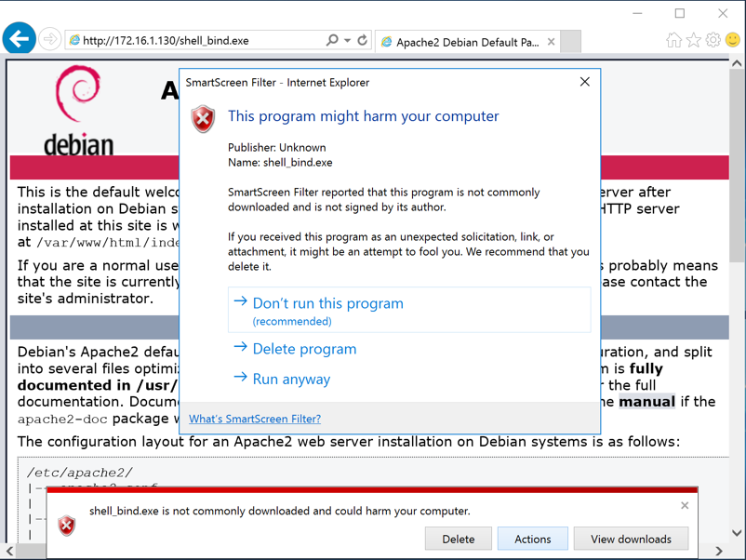Click the Refresh page icon
The width and height of the screenshot is (746, 560).
click(x=363, y=40)
